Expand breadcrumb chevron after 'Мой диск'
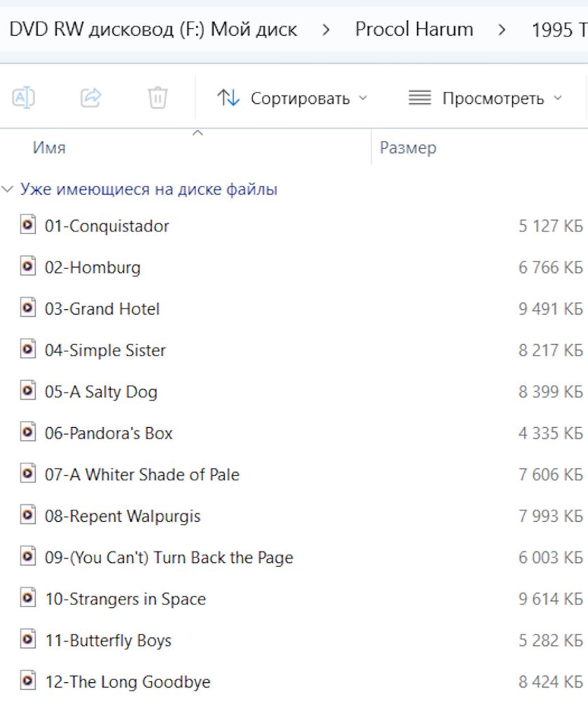Screen dimensions: 588x718 pyautogui.click(x=326, y=30)
